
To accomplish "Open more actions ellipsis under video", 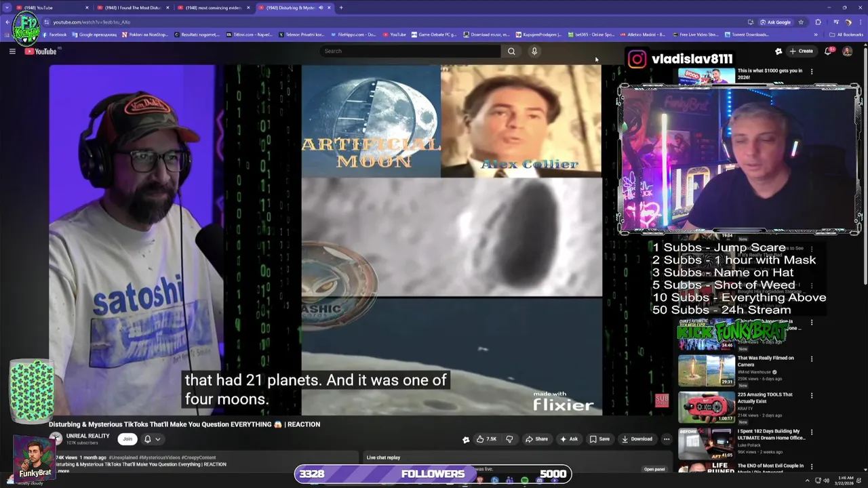I will pos(667,439).
